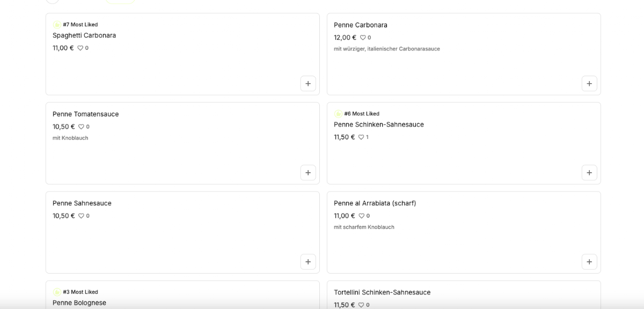Add Penne Schinken-Sahnesauce with plus button
The height and width of the screenshot is (309, 644).
point(589,173)
